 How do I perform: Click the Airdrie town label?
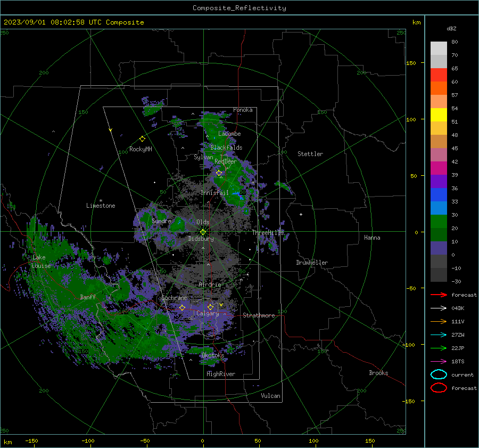tap(210, 284)
